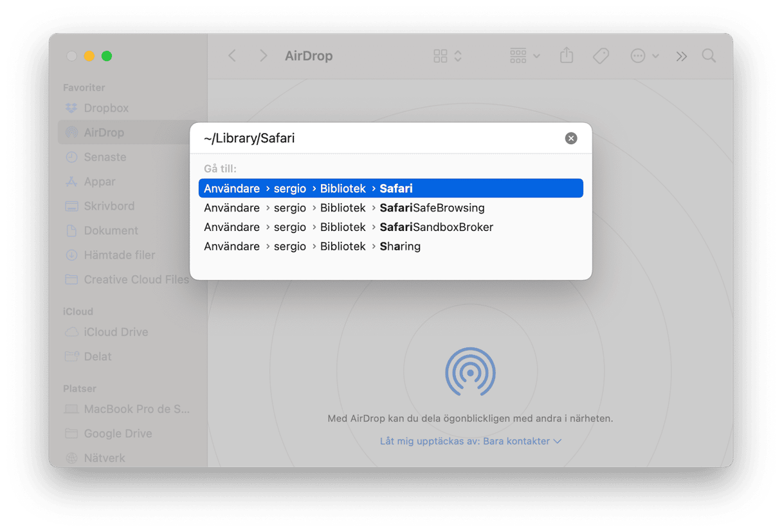The height and width of the screenshot is (532, 782).
Task: Open Låt mig upptäckas av dropdown
Action: tap(471, 441)
